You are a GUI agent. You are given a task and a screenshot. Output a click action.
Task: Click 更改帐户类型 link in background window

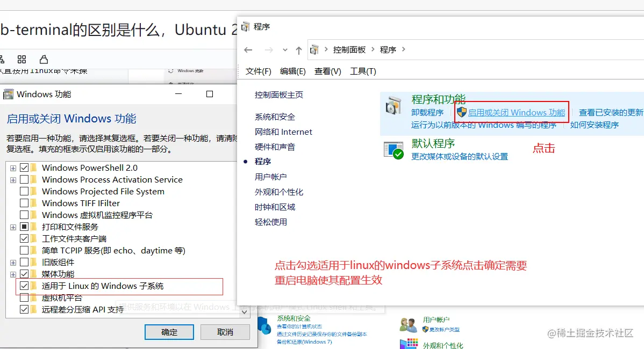tap(445, 329)
